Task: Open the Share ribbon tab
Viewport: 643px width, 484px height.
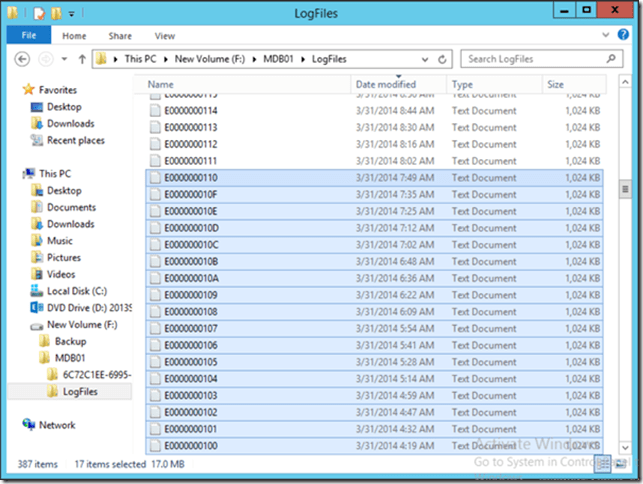Action: coord(120,36)
